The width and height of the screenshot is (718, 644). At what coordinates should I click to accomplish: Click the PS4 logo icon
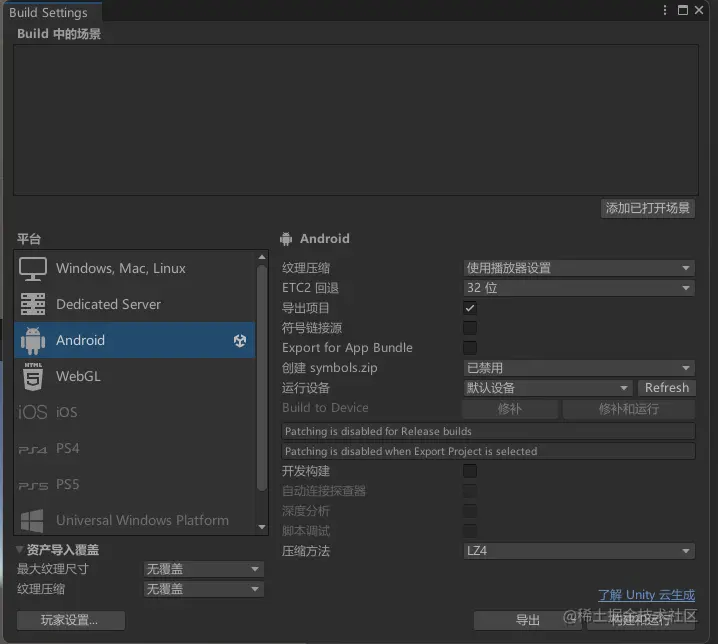point(33,450)
